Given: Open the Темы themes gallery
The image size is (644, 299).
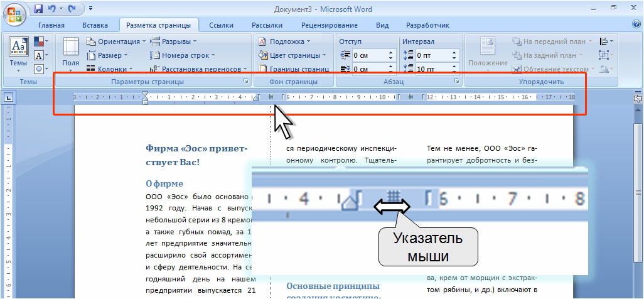Looking at the screenshot, I should (19, 53).
